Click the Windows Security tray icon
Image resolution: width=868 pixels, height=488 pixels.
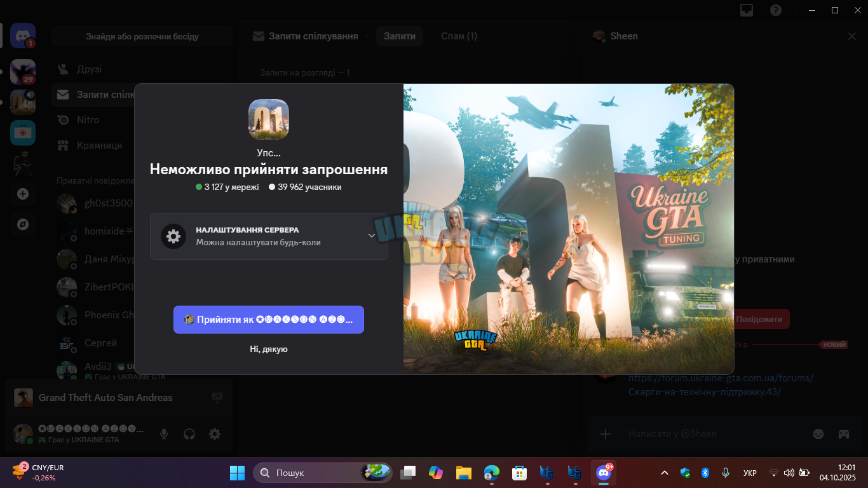[x=685, y=473]
